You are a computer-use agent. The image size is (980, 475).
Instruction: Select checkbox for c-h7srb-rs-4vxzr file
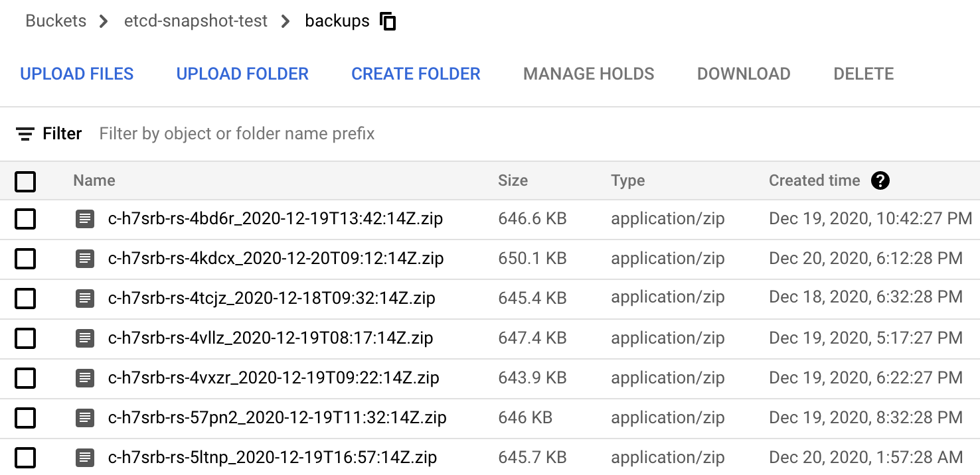click(25, 378)
